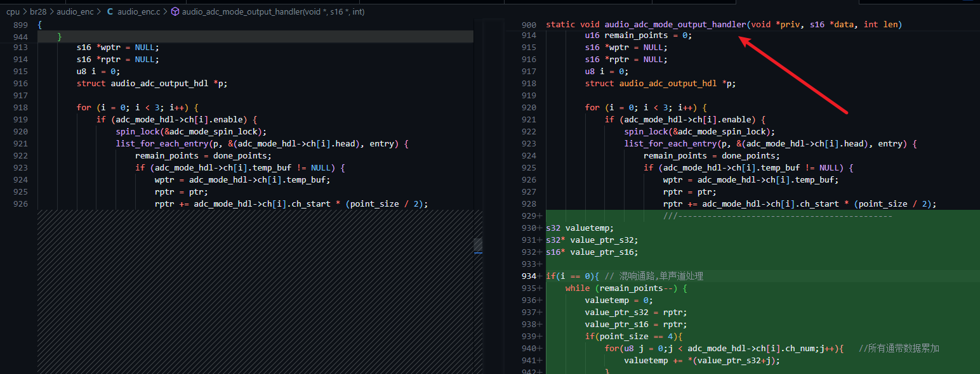The width and height of the screenshot is (980, 374).
Task: Click the dashed comment on added line 929
Action: (778, 216)
